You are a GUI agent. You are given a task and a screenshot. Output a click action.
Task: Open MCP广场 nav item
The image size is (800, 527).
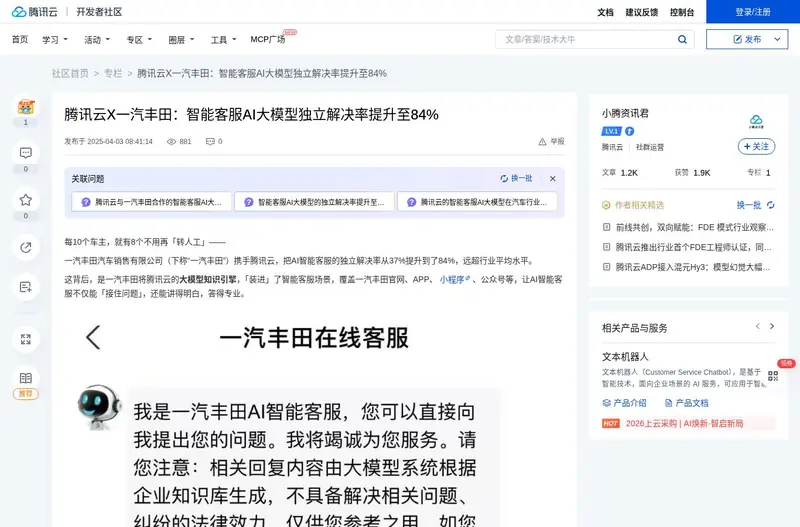268,39
